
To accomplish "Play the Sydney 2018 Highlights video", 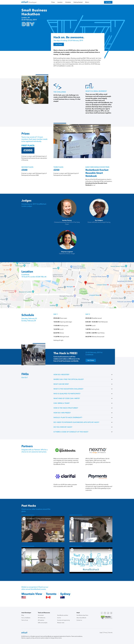I will click(x=43, y=529).
